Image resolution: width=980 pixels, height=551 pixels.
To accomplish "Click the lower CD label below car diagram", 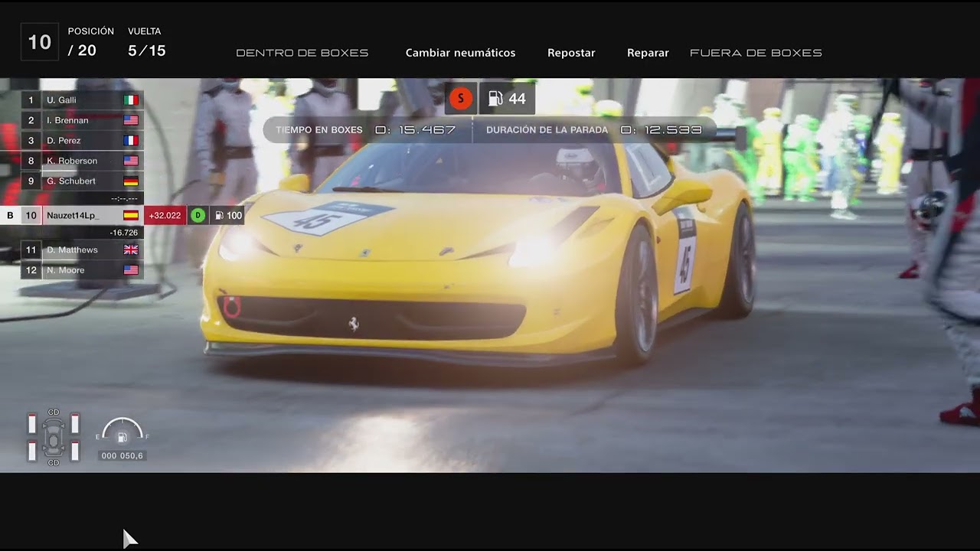I will click(54, 463).
